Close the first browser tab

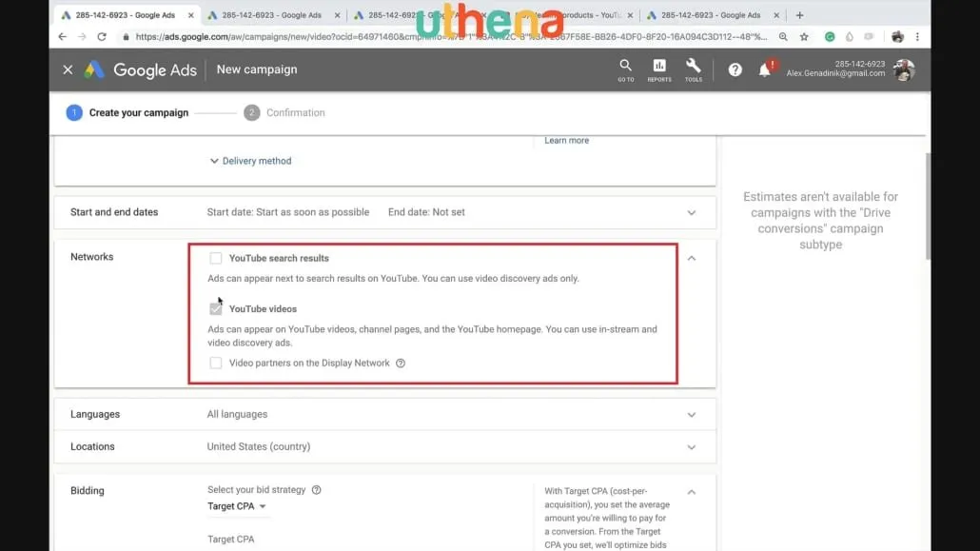click(x=190, y=15)
